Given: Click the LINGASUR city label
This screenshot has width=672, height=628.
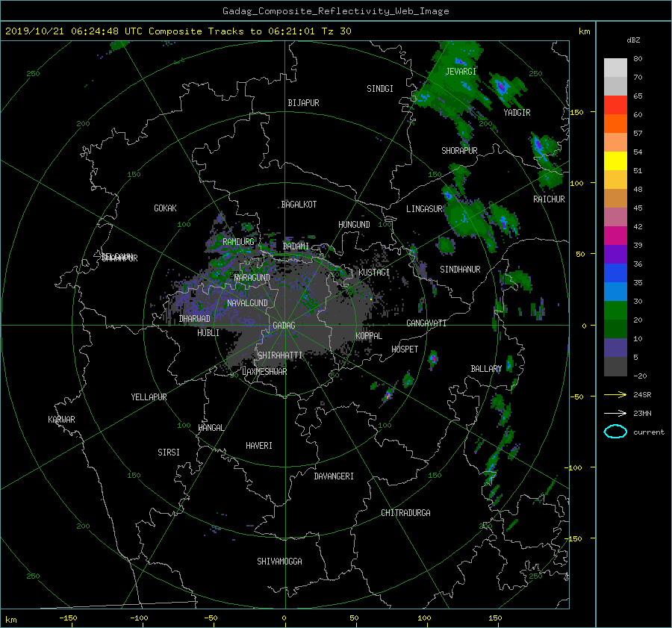Looking at the screenshot, I should [424, 209].
